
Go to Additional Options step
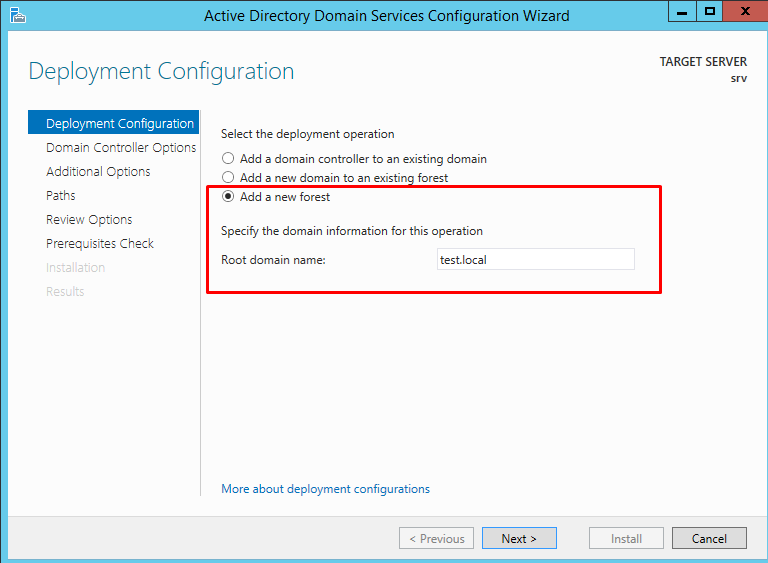click(98, 171)
